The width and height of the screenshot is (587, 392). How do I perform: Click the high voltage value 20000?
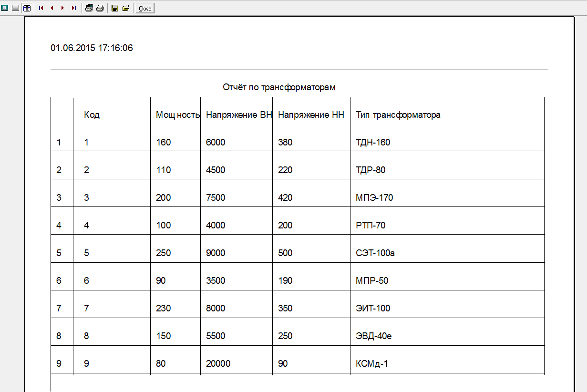(x=218, y=363)
